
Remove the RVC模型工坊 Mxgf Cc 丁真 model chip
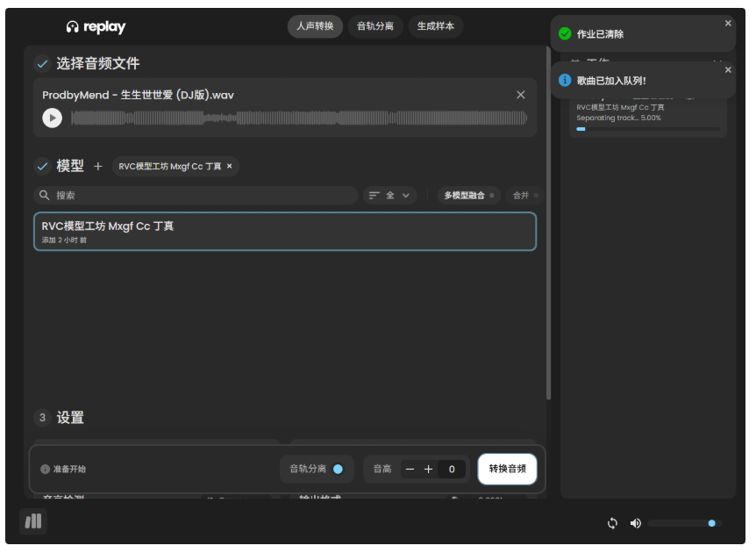coord(230,166)
